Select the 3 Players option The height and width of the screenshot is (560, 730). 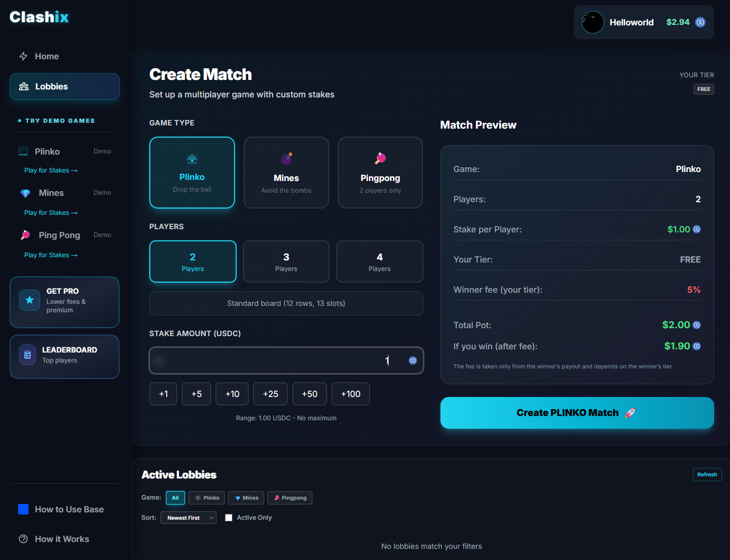click(286, 261)
